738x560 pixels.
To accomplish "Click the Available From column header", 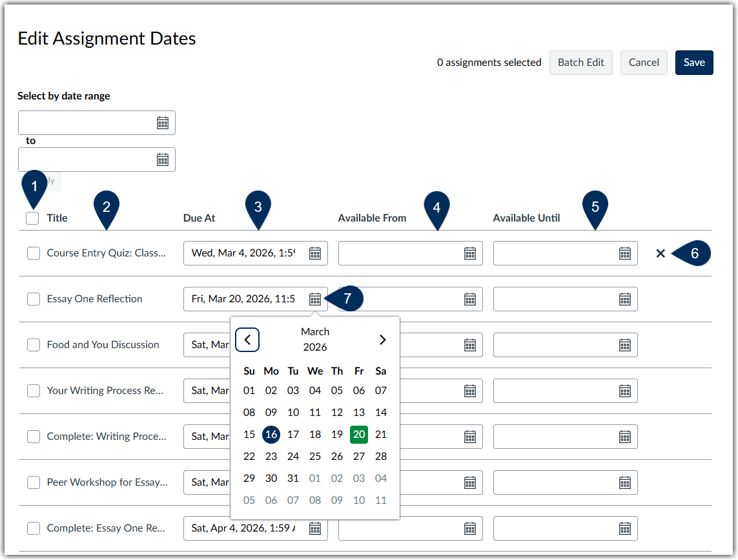I will pyautogui.click(x=372, y=218).
